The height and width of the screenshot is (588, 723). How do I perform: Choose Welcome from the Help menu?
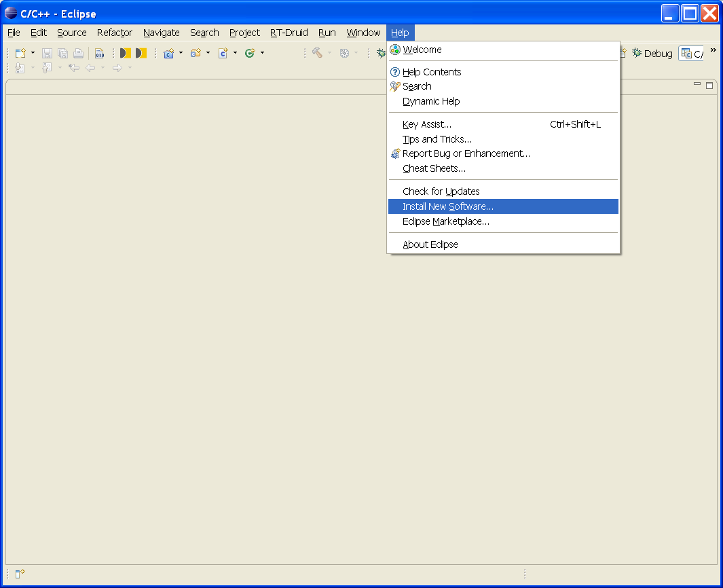503,50
